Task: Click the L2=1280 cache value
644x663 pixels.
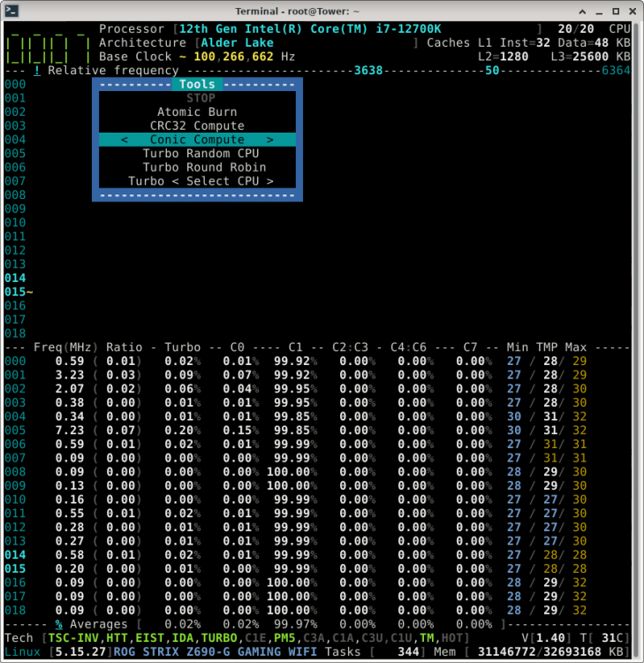Action: tap(503, 57)
